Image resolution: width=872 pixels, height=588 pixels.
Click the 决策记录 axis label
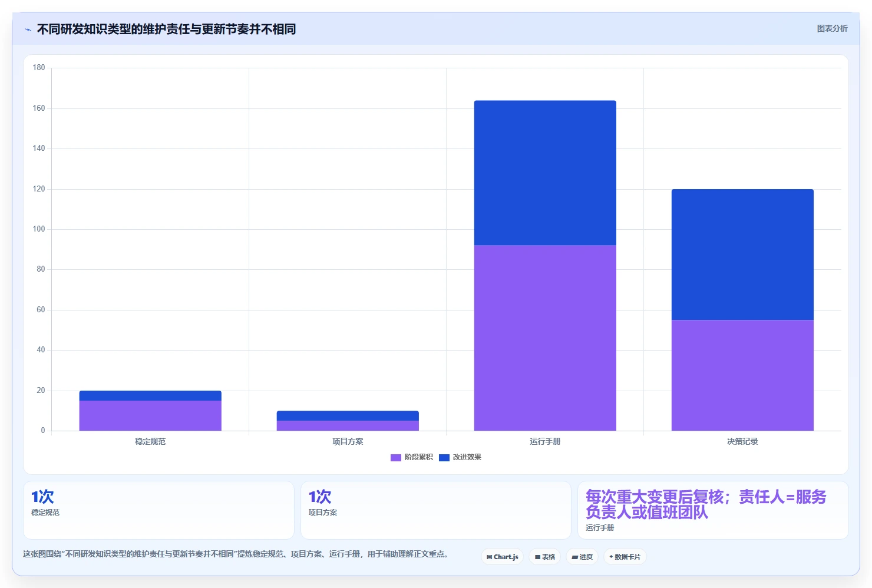[742, 441]
